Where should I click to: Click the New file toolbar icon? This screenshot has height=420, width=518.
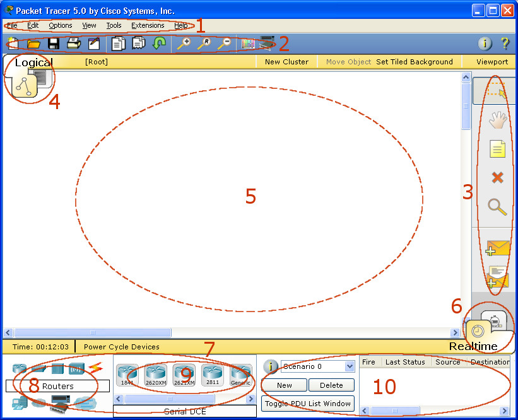(x=13, y=44)
